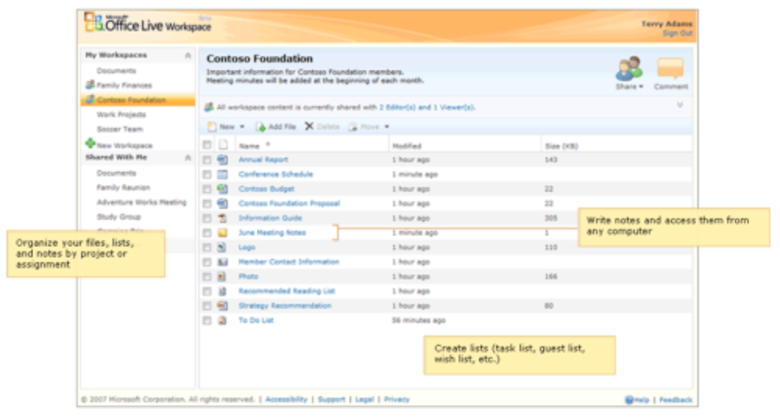This screenshot has width=780, height=418.
Task: Click the Contoso Foundation Proposal file icon
Action: [222, 204]
